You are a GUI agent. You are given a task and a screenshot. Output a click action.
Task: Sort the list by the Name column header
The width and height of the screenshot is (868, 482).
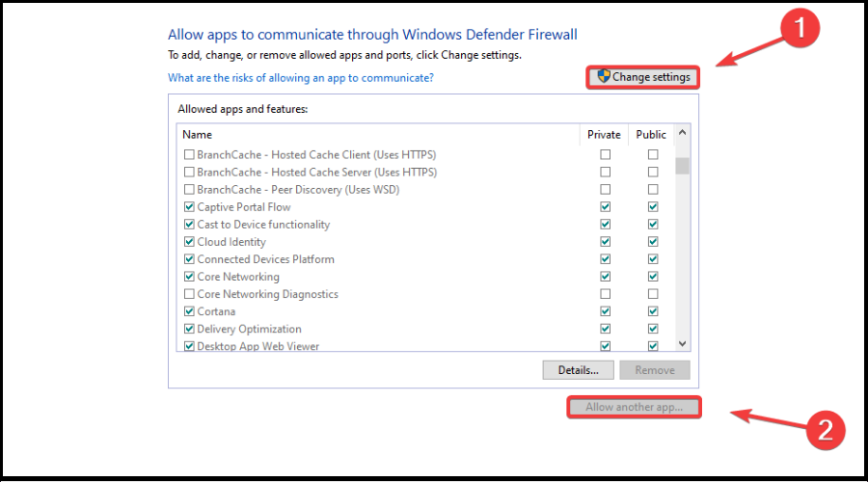[197, 134]
